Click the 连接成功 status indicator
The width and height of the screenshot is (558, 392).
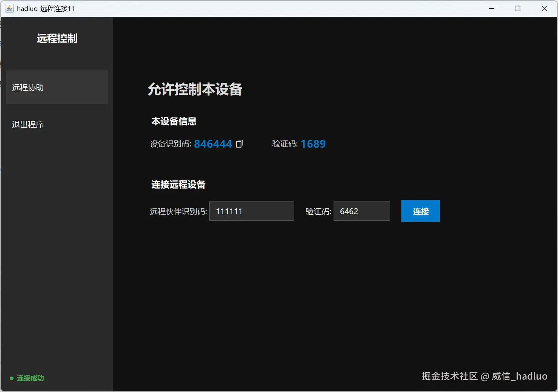pos(27,378)
